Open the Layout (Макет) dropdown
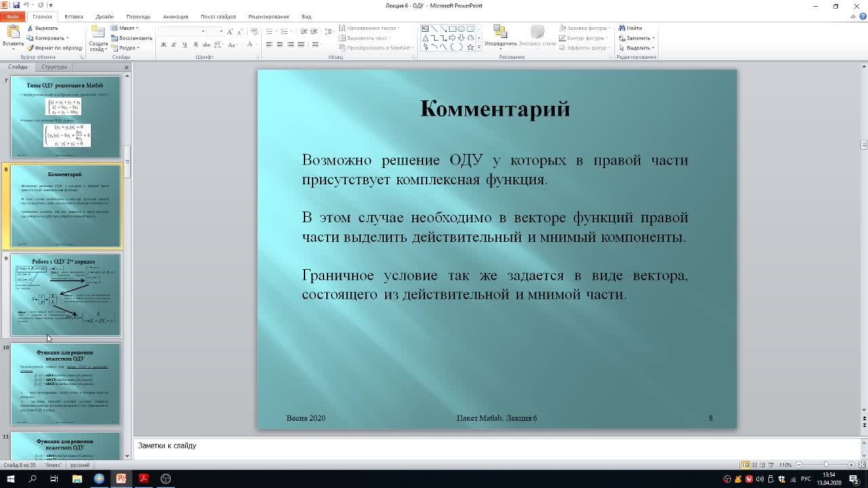This screenshot has height=488, width=868. coord(125,28)
